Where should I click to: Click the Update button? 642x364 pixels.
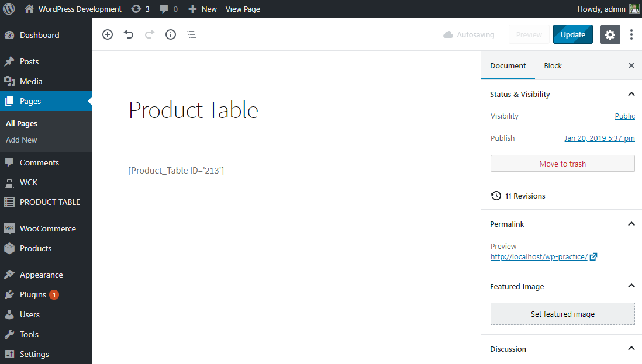click(x=572, y=34)
